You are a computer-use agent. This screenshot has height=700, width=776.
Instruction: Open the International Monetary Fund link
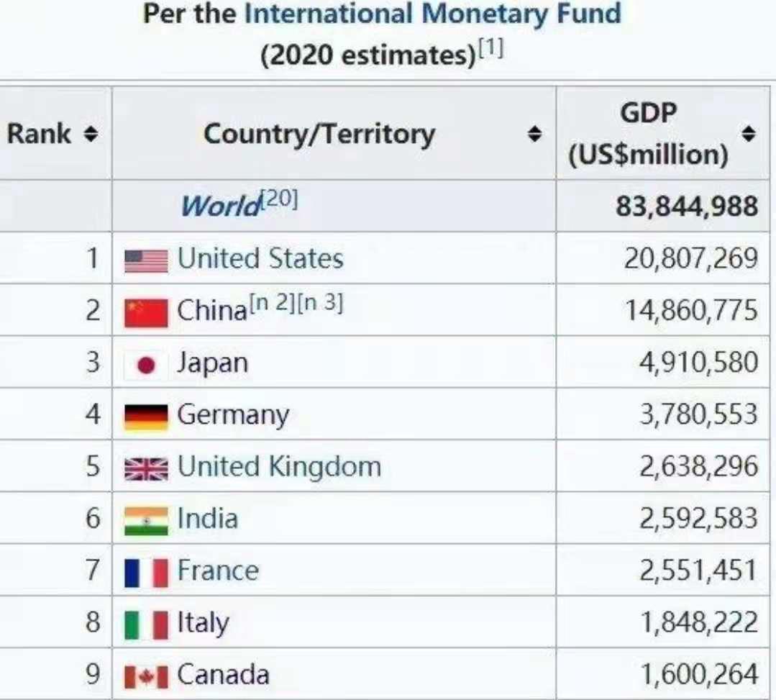pyautogui.click(x=432, y=14)
